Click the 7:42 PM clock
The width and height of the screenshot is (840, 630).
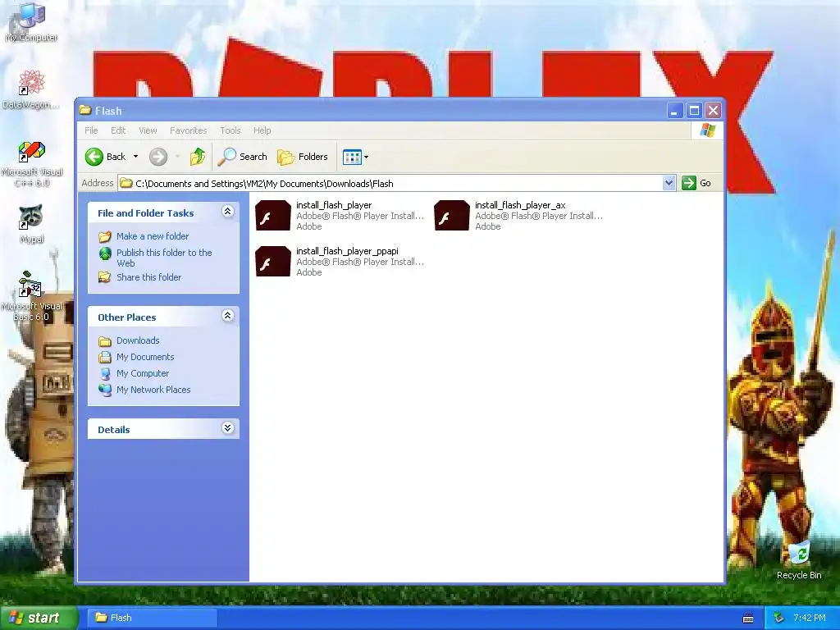(809, 618)
